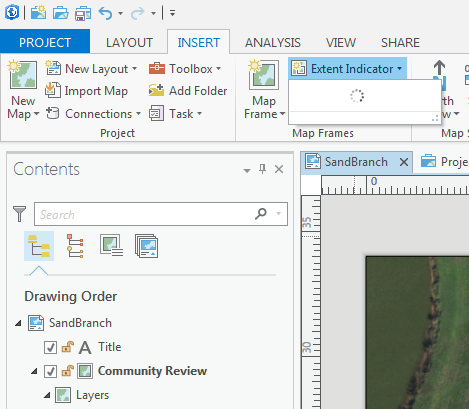
Task: Select Community Review map frame
Action: [152, 371]
